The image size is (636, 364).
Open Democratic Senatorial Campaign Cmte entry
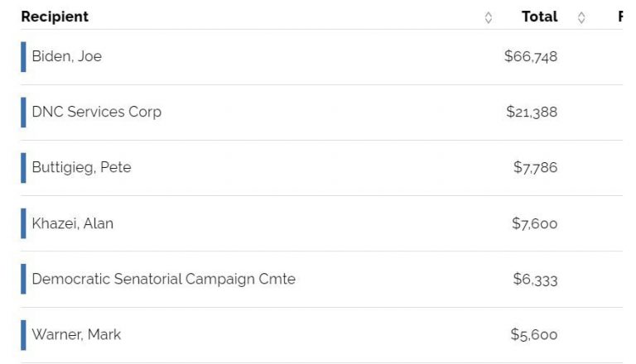(163, 279)
